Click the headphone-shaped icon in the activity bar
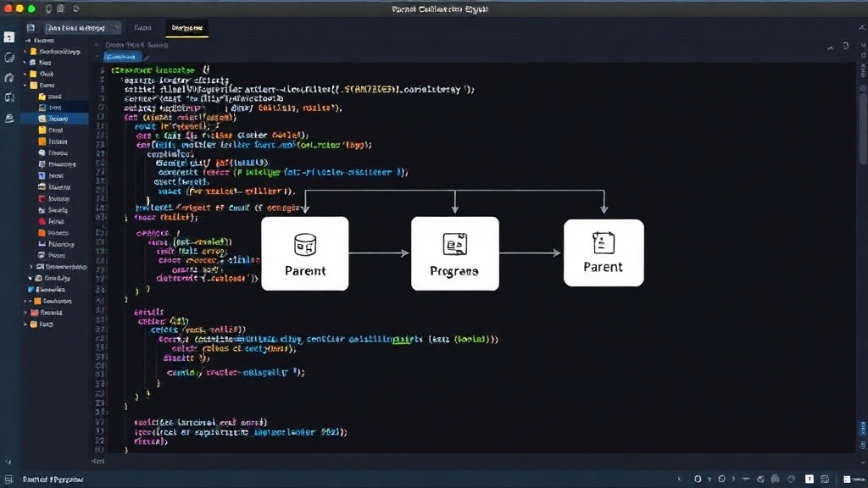 coord(8,77)
